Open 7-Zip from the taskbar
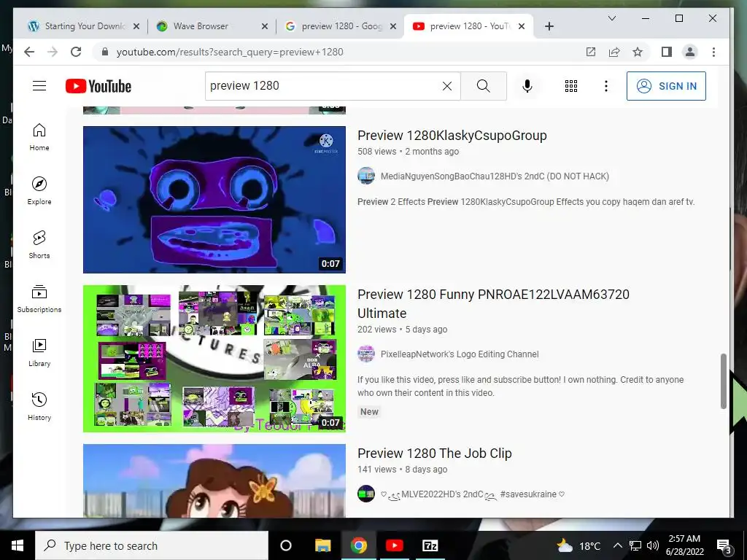 [x=430, y=545]
